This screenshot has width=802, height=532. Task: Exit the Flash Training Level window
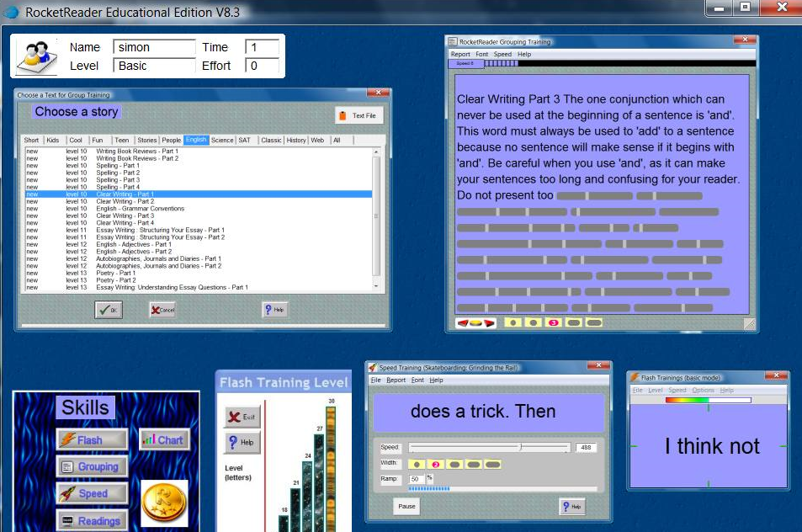(x=242, y=417)
